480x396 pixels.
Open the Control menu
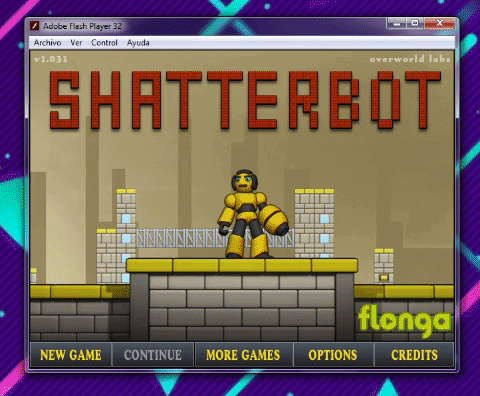[104, 43]
